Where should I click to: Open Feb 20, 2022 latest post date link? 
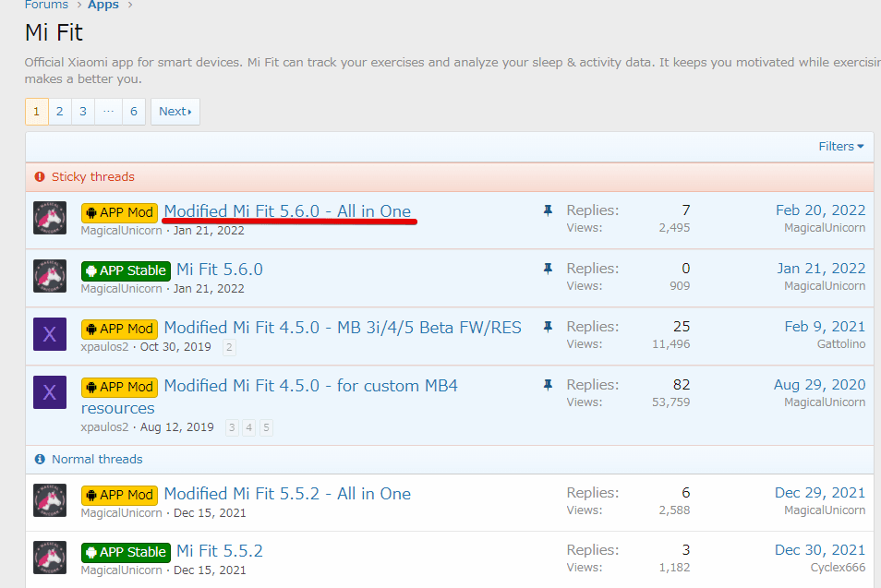[820, 210]
